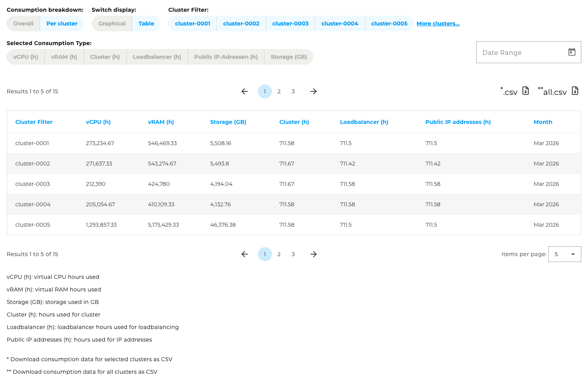The height and width of the screenshot is (382, 588).
Task: Click Loadbalancer value 711.42
Action: coord(347,164)
